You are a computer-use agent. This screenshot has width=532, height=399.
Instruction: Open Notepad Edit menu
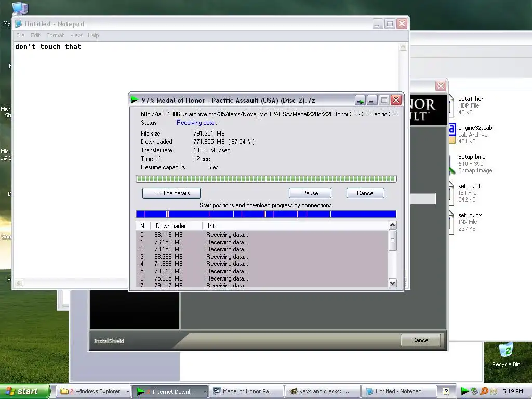click(x=35, y=35)
